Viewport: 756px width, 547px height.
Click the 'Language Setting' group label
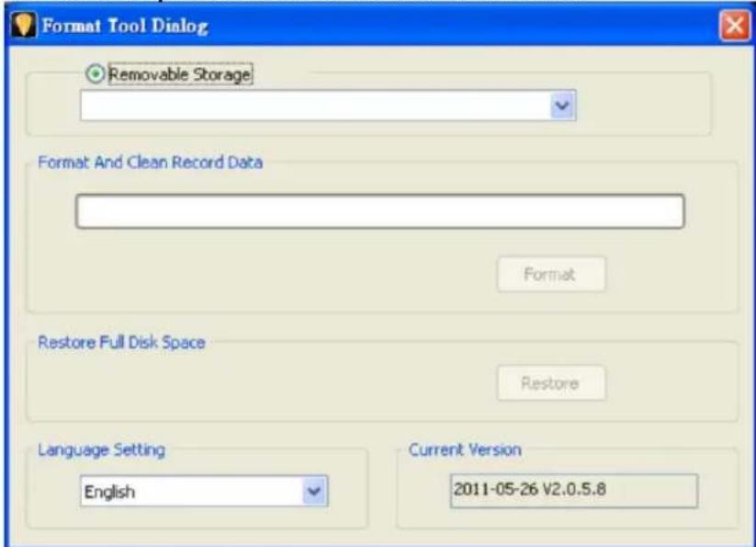101,450
